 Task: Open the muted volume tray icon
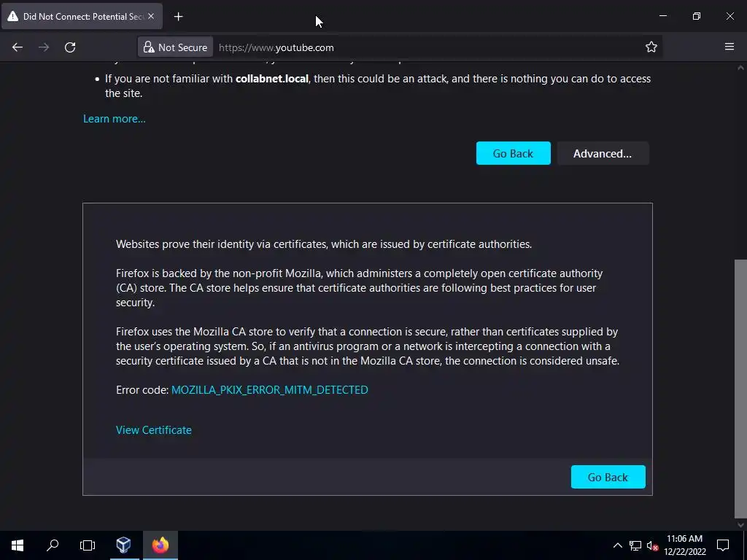pos(652,546)
